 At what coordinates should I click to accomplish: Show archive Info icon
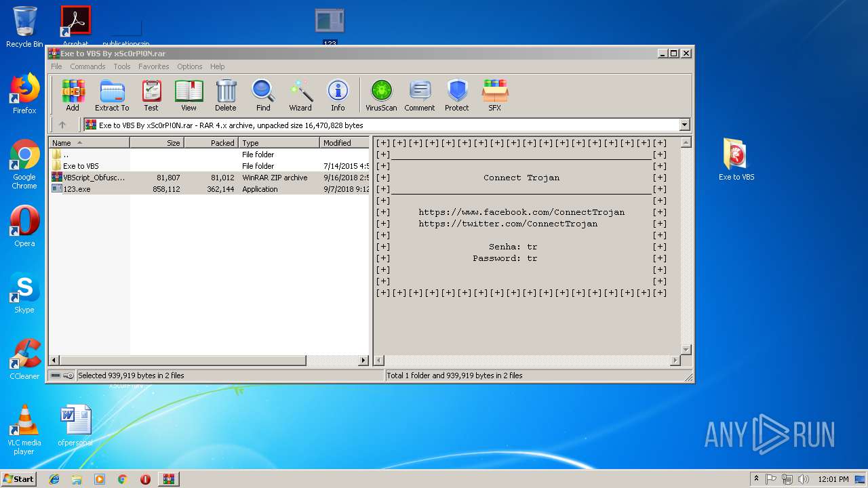[x=338, y=95]
